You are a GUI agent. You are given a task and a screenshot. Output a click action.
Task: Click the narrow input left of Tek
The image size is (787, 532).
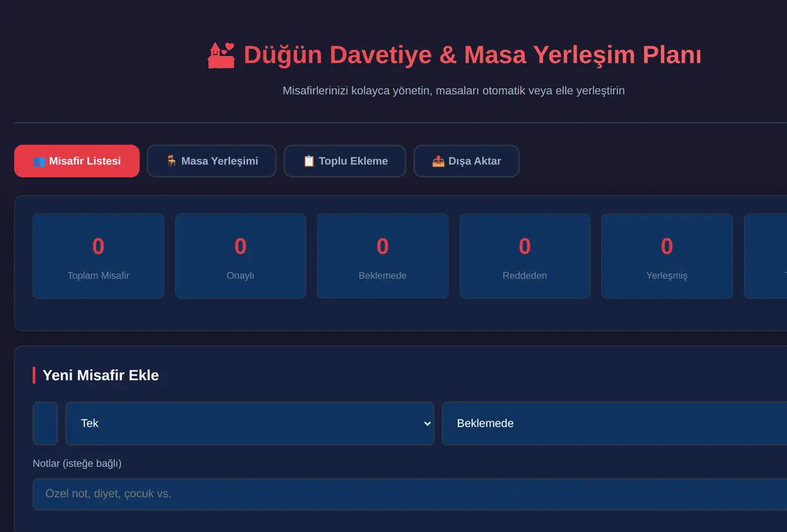pos(45,423)
